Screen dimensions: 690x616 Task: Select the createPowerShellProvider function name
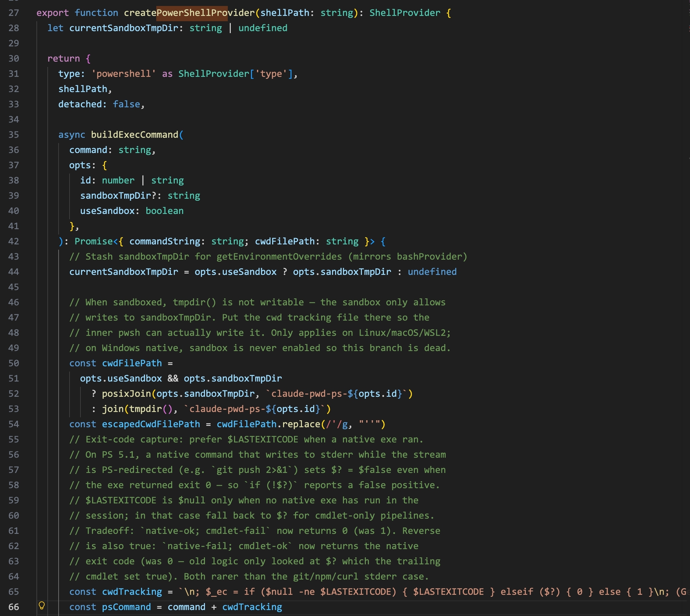189,13
